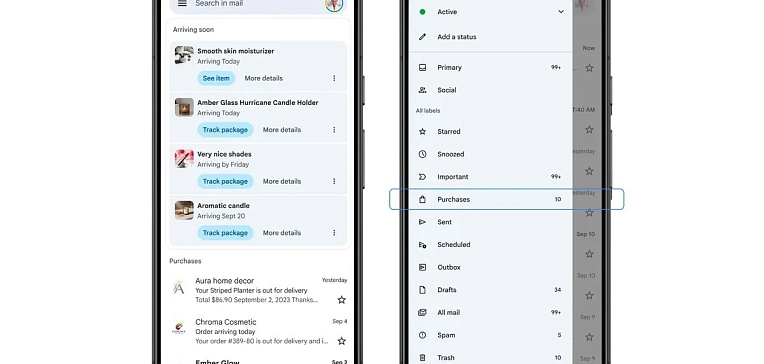This screenshot has height=364, width=764.
Task: Open the Important label
Action: click(491, 177)
